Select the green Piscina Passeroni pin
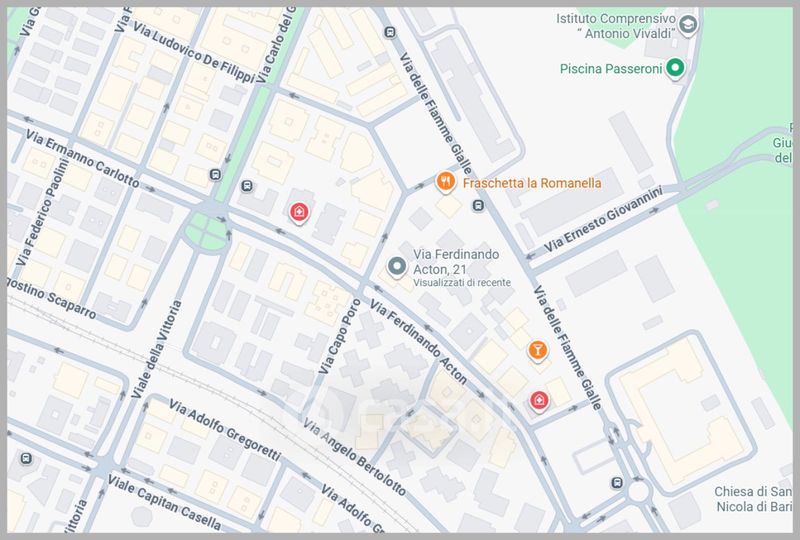The width and height of the screenshot is (800, 540). pos(675,68)
